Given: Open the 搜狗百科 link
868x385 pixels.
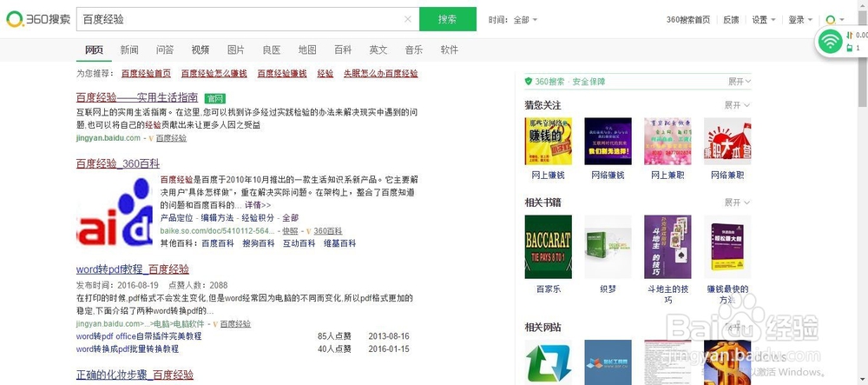Looking at the screenshot, I should [x=259, y=243].
